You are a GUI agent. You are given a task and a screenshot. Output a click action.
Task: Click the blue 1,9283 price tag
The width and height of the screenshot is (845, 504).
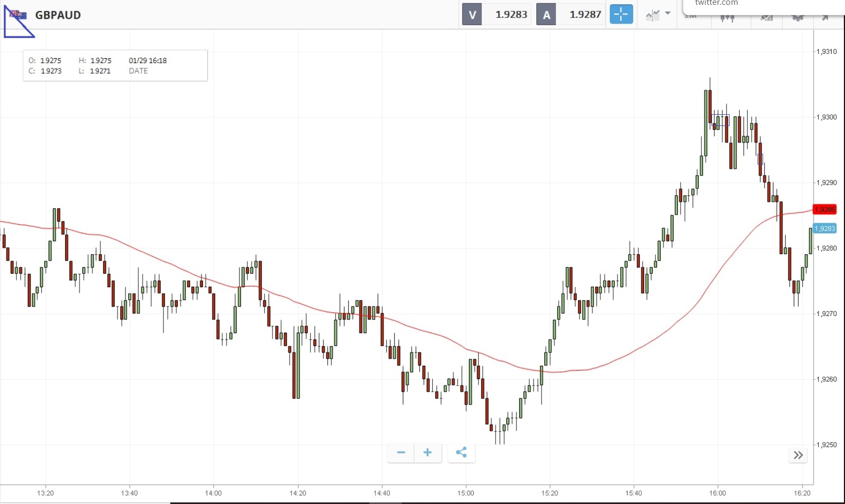point(825,229)
